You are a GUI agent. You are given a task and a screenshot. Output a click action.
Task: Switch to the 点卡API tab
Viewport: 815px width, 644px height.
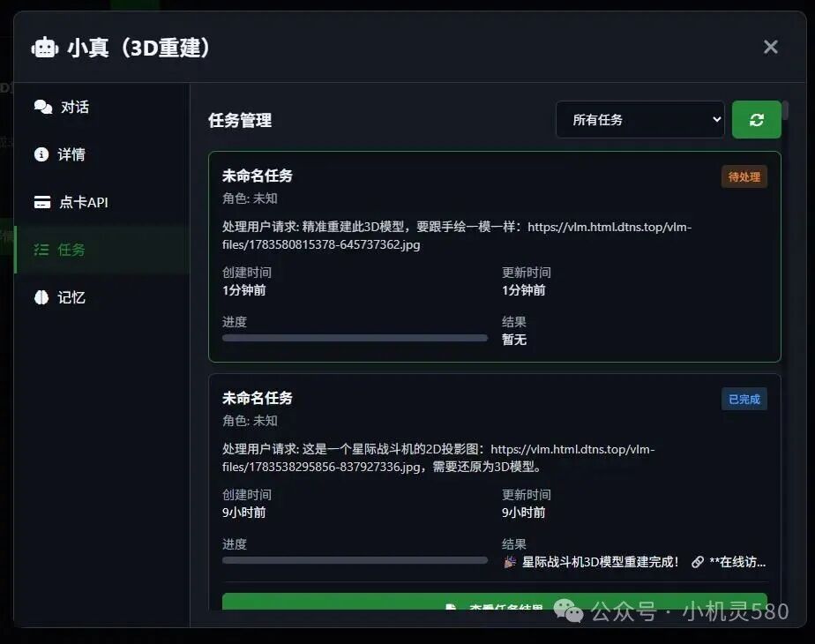click(102, 202)
